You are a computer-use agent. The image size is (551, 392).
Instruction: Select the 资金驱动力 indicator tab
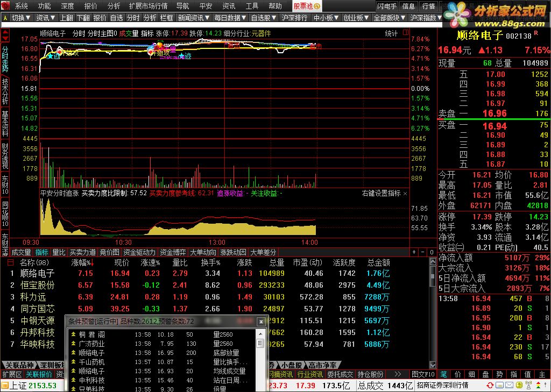click(x=139, y=252)
